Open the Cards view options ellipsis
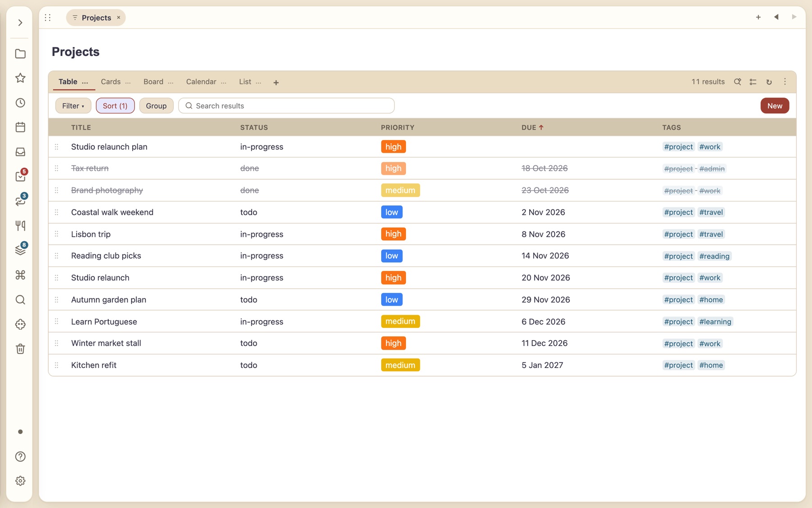The width and height of the screenshot is (812, 508). pos(128,82)
